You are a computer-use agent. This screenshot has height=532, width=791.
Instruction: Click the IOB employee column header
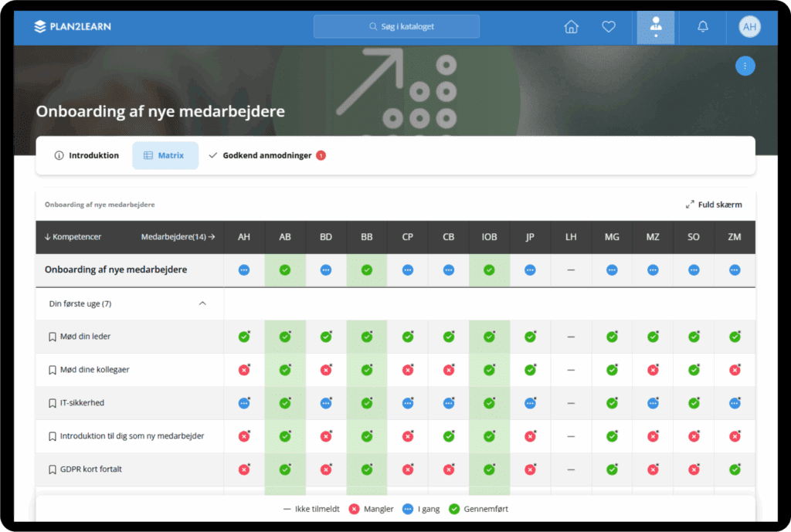pos(489,237)
